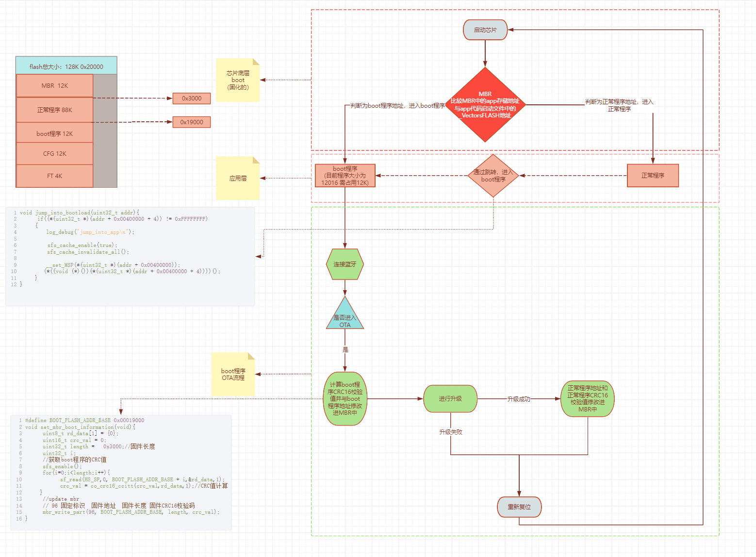Image resolution: width=756 pixels, height=557 pixels.
Task: Click the red MBR decision diamond
Action: [x=485, y=105]
